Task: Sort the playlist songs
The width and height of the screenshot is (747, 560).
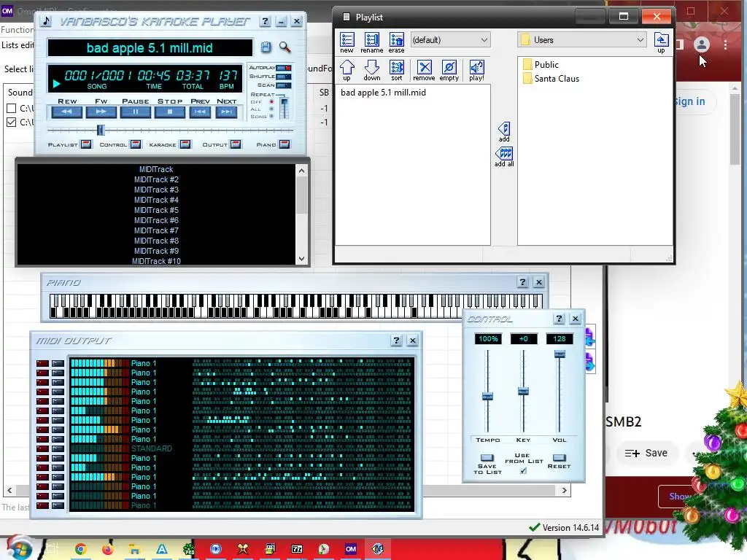Action: (396, 71)
